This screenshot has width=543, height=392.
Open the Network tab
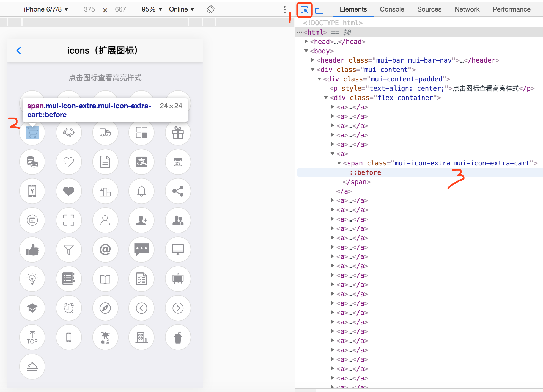click(x=467, y=9)
